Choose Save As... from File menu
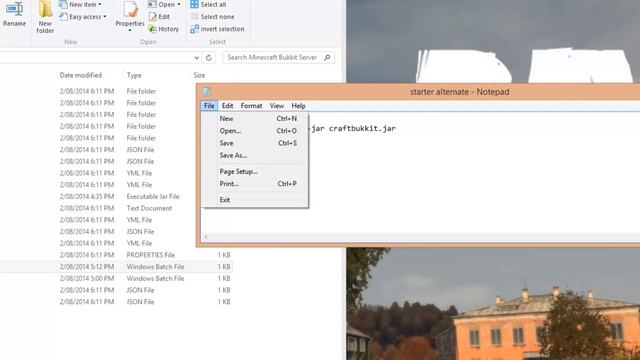The image size is (640, 360). pos(255,155)
